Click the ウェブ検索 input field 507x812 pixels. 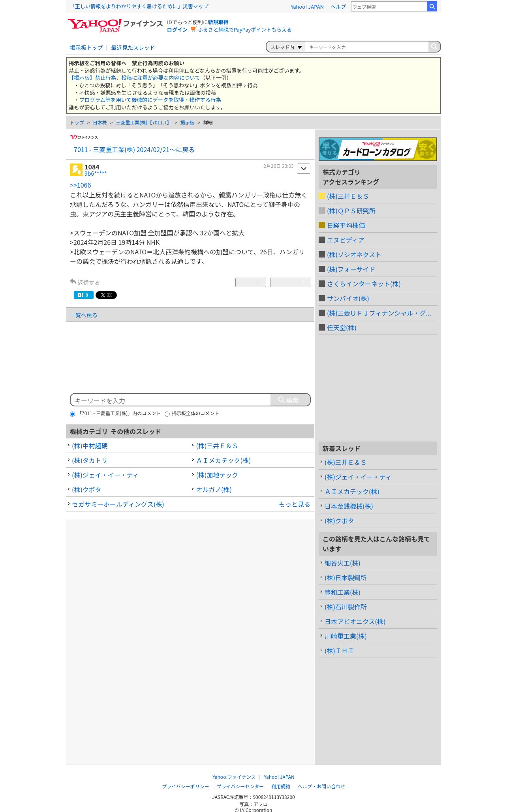[389, 6]
